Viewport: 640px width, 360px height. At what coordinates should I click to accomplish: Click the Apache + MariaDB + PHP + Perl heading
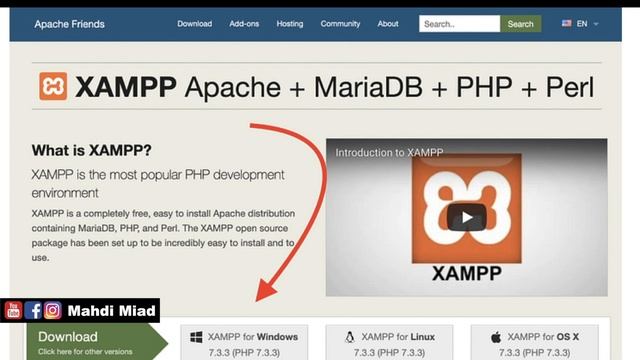389,87
